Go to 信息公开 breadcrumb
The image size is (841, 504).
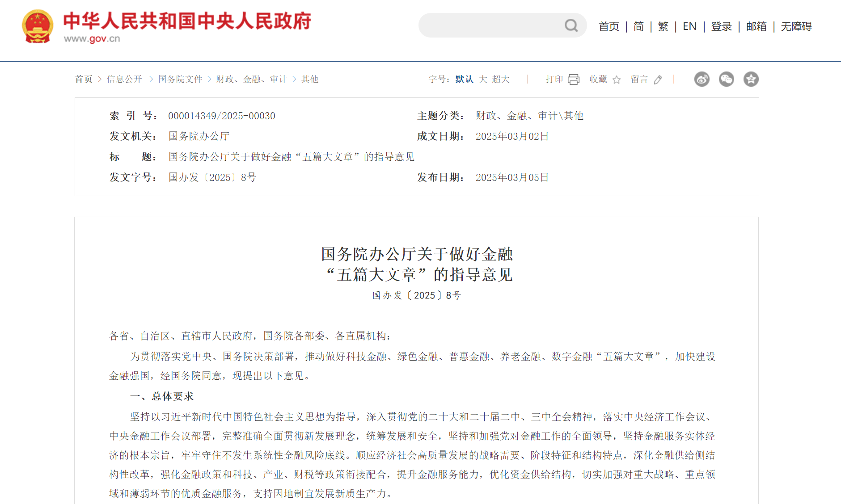124,79
